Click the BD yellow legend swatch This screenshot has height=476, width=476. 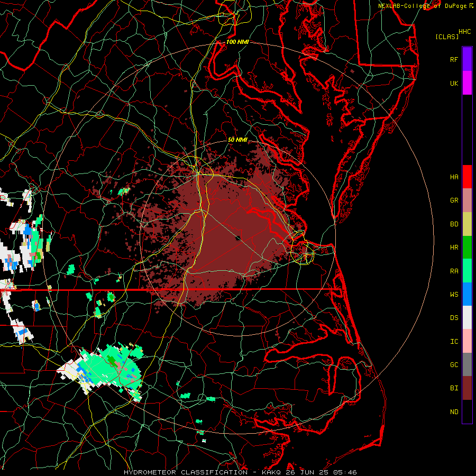click(467, 224)
